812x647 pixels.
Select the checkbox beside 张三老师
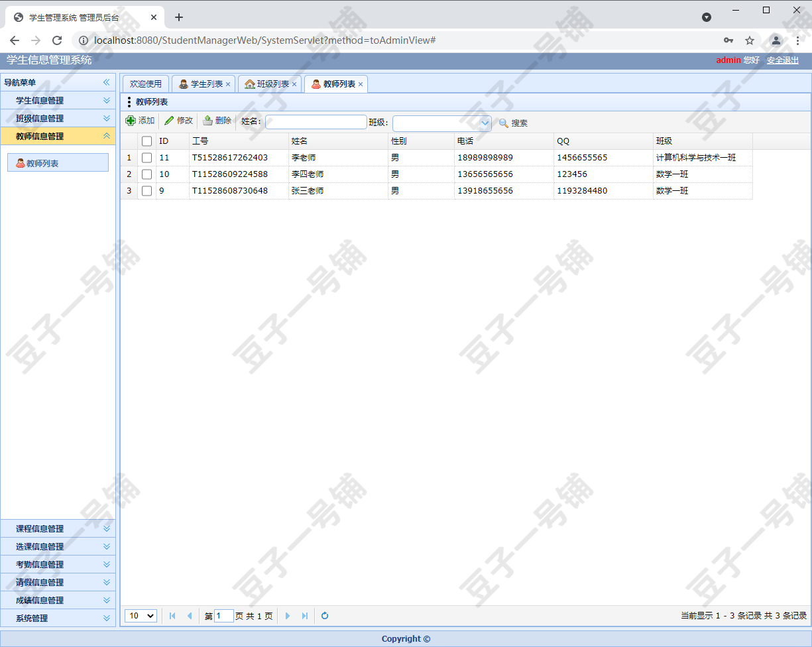click(146, 190)
